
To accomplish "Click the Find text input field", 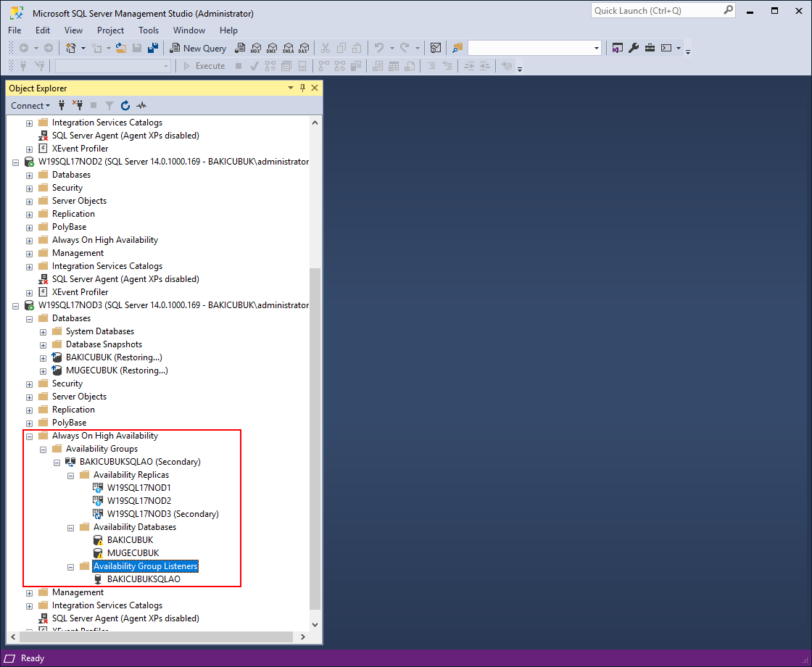I will point(530,48).
